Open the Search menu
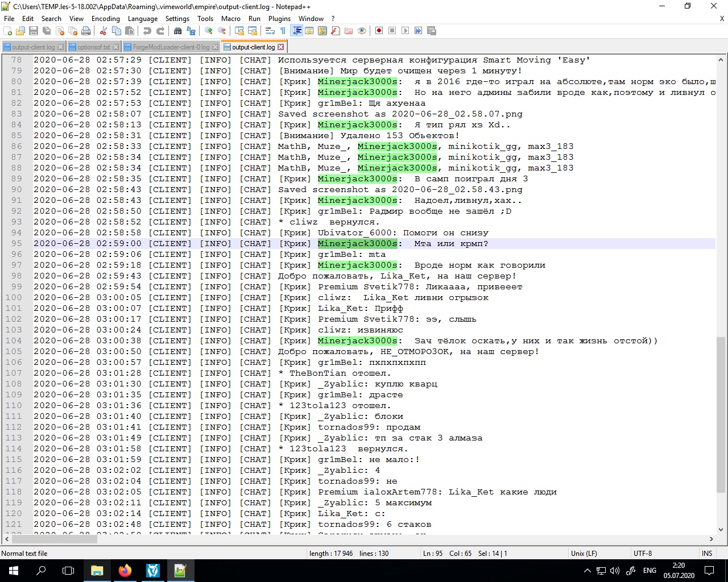 (x=51, y=19)
